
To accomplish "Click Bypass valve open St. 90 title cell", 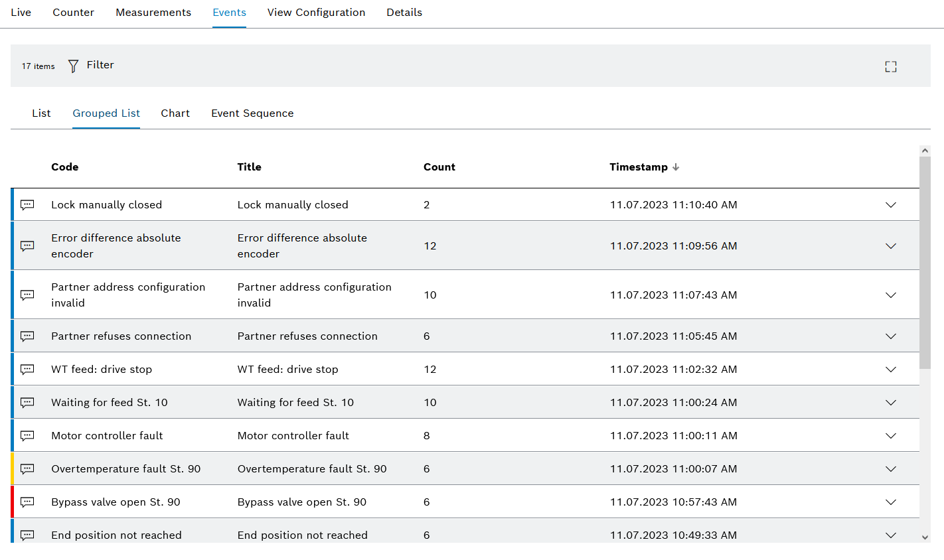I will [x=302, y=502].
